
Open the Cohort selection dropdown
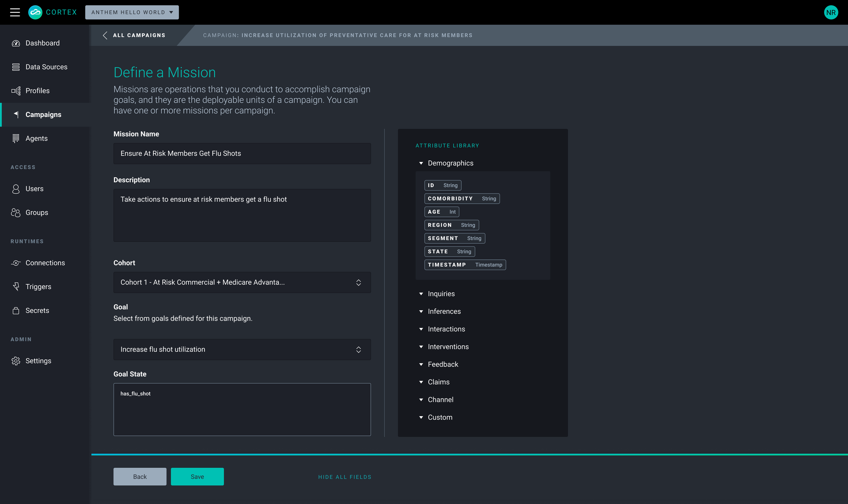tap(242, 282)
